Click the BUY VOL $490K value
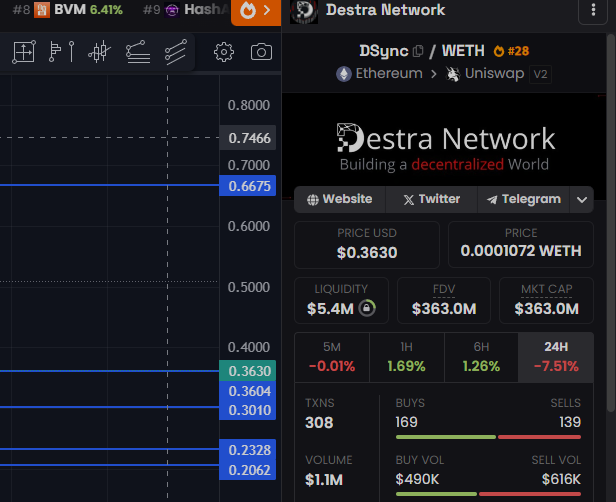This screenshot has width=616, height=502. pyautogui.click(x=417, y=479)
